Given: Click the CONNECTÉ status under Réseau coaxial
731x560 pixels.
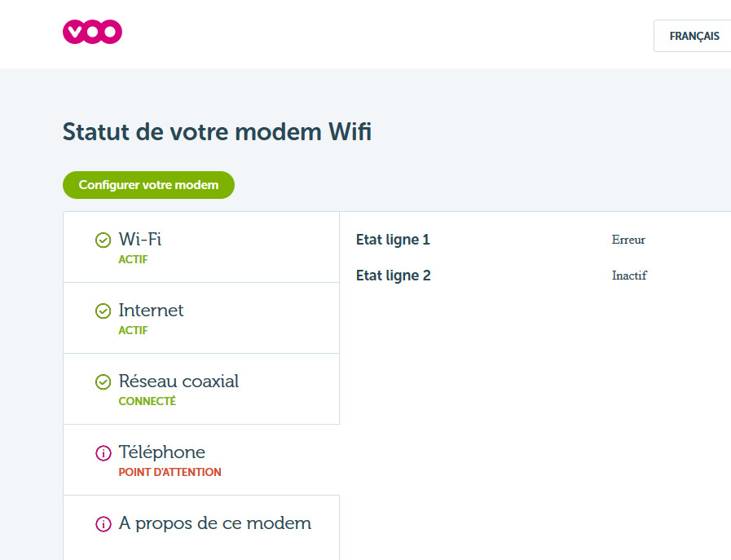Looking at the screenshot, I should [147, 401].
